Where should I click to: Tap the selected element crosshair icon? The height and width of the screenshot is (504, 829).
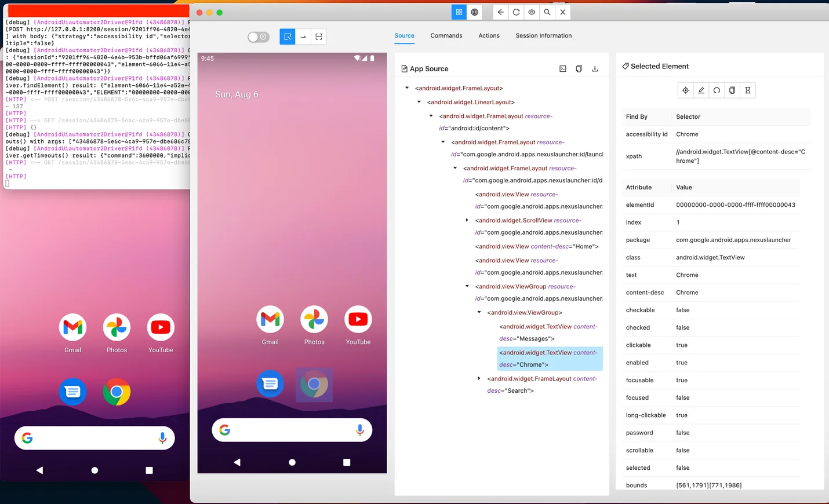pyautogui.click(x=686, y=90)
